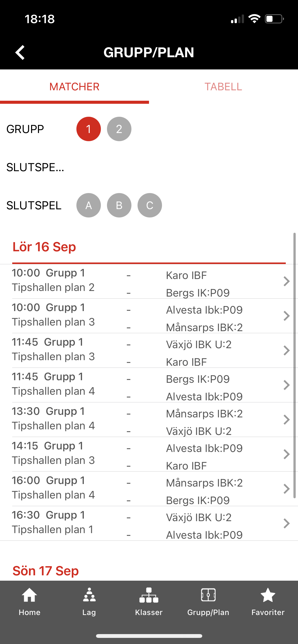Open Favoriter star icon
This screenshot has height=644, width=298.
point(268,595)
